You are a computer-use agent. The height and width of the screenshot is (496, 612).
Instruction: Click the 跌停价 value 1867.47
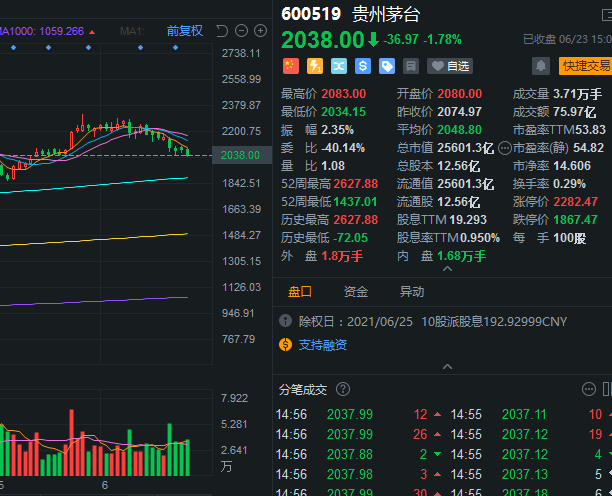pos(576,219)
